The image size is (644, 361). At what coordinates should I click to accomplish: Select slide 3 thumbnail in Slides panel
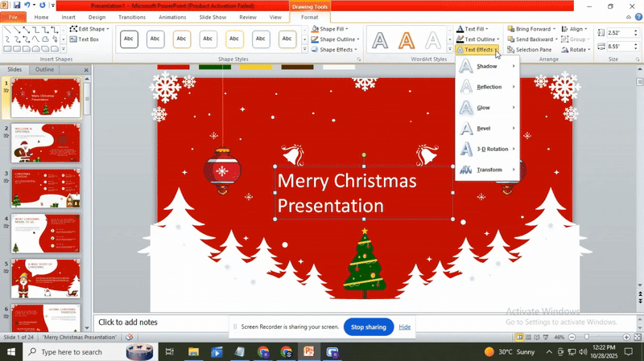46,187
